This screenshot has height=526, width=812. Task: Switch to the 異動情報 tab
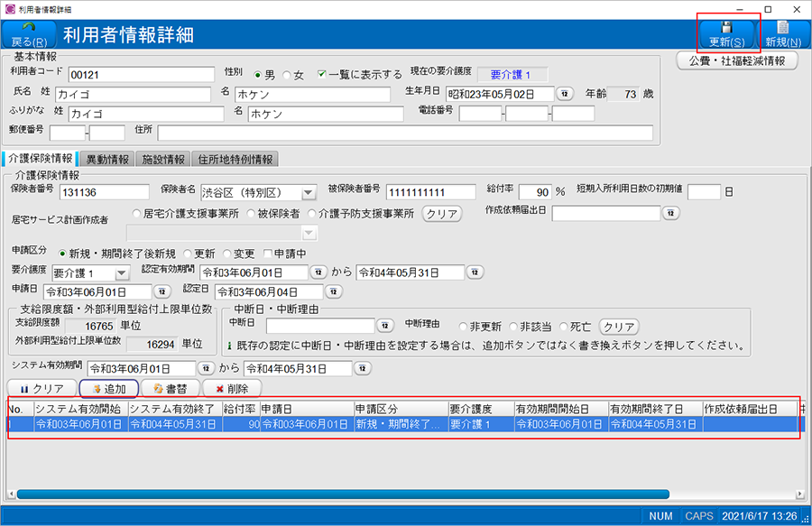107,159
